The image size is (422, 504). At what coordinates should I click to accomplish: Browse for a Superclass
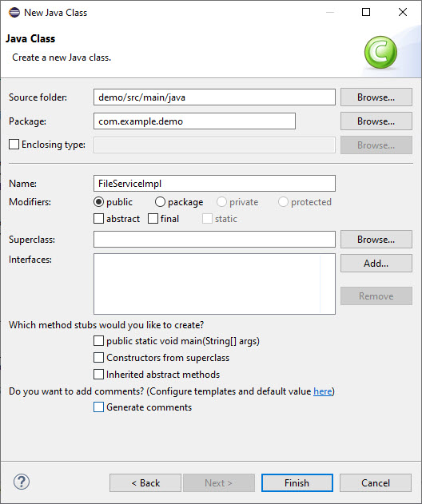click(x=376, y=239)
